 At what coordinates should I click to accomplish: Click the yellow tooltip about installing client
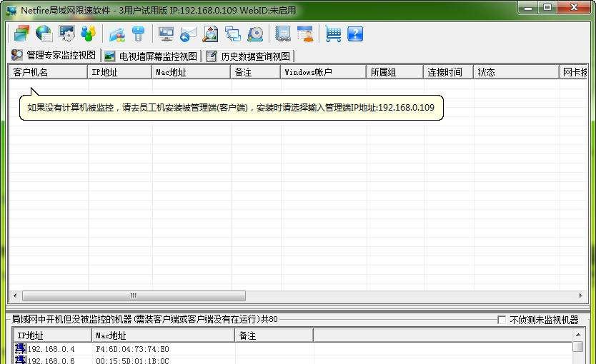click(x=231, y=108)
